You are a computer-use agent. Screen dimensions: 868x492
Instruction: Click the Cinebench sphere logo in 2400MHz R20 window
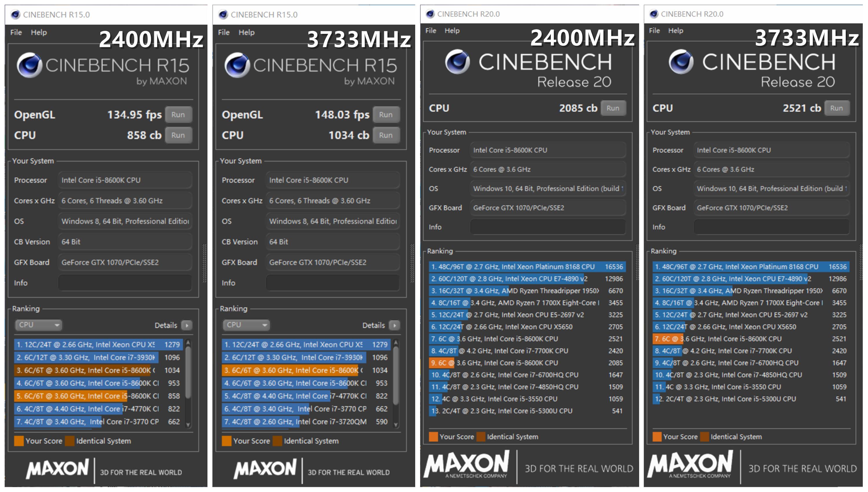tap(457, 62)
